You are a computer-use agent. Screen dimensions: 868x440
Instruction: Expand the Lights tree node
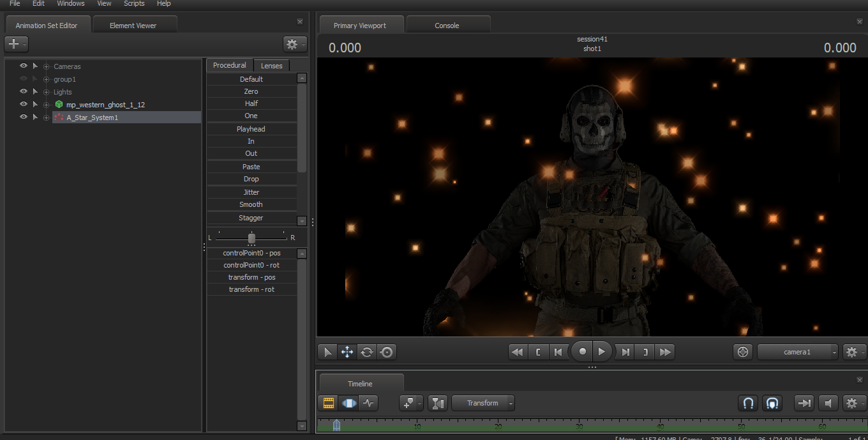(x=46, y=92)
